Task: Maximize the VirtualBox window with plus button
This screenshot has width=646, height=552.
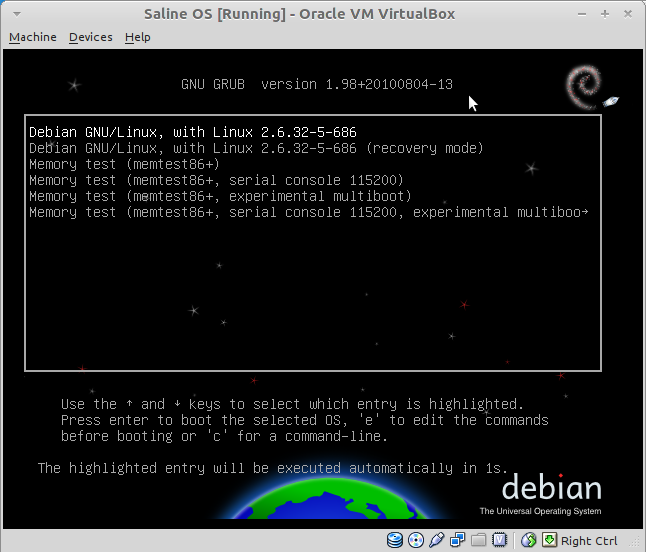Action: pyautogui.click(x=605, y=14)
